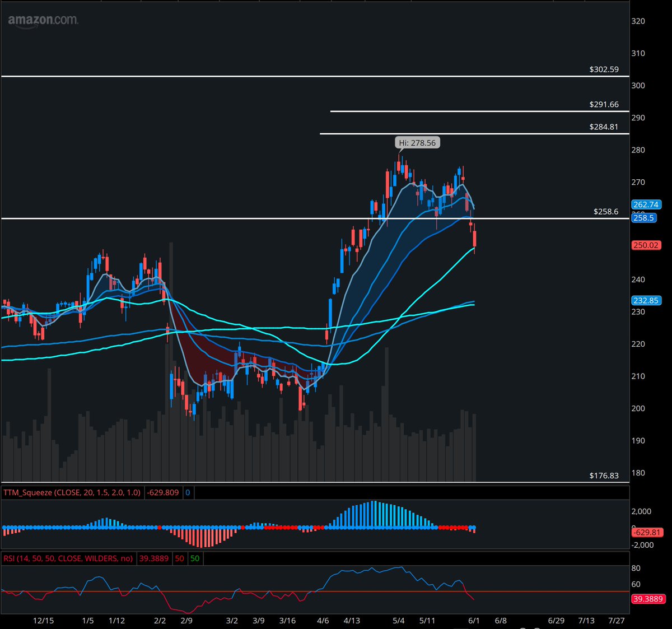Open the TTM_Squeeze study title

pos(72,492)
